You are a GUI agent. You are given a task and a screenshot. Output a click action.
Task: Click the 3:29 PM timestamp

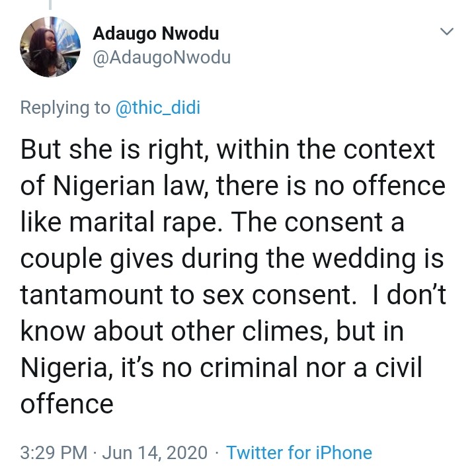(54, 452)
